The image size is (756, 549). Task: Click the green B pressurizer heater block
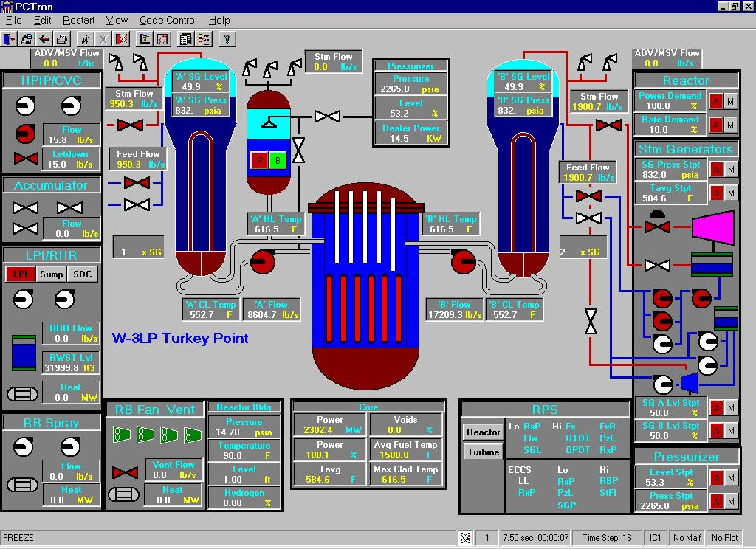click(278, 160)
